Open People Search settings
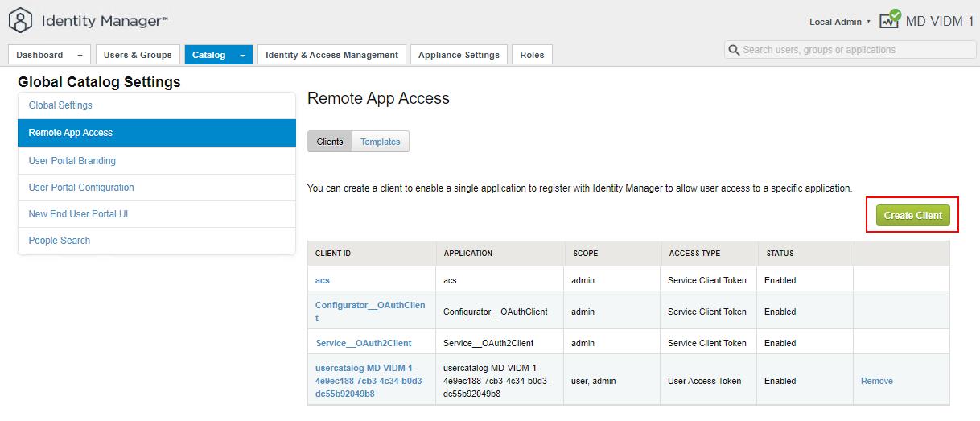Image resolution: width=980 pixels, height=421 pixels. pyautogui.click(x=157, y=241)
